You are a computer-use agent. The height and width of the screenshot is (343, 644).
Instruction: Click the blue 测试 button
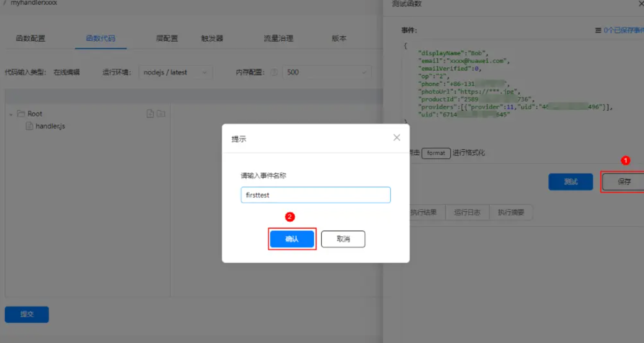570,181
